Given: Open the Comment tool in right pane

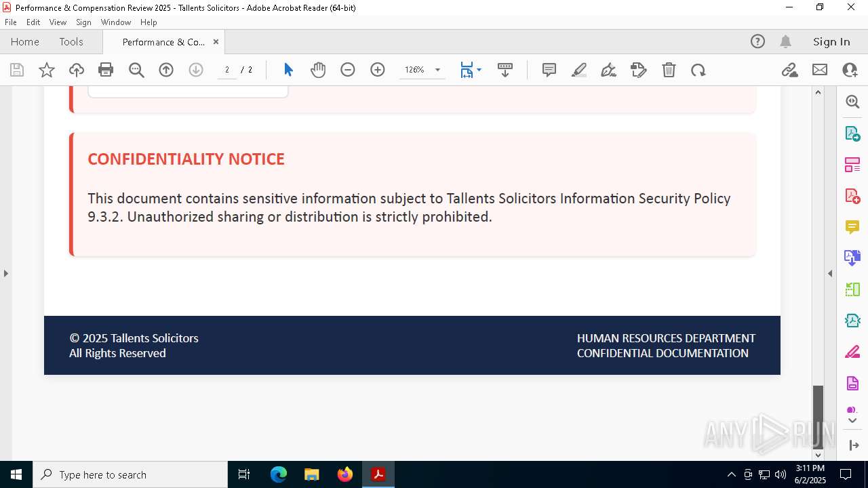Looking at the screenshot, I should [852, 227].
